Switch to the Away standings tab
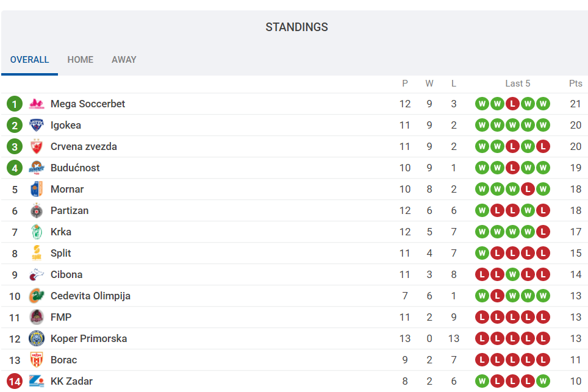588x392 pixels. 124,60
